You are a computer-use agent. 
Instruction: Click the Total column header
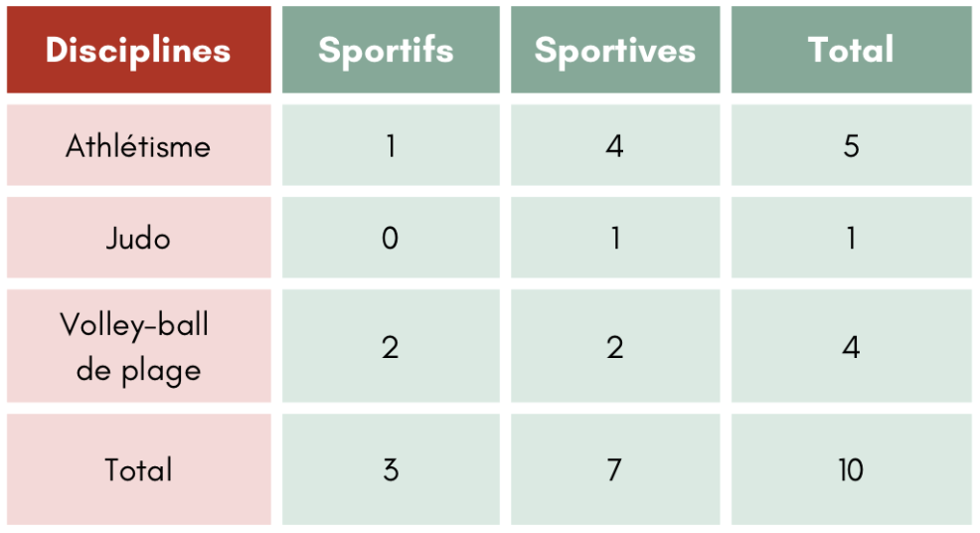851,51
